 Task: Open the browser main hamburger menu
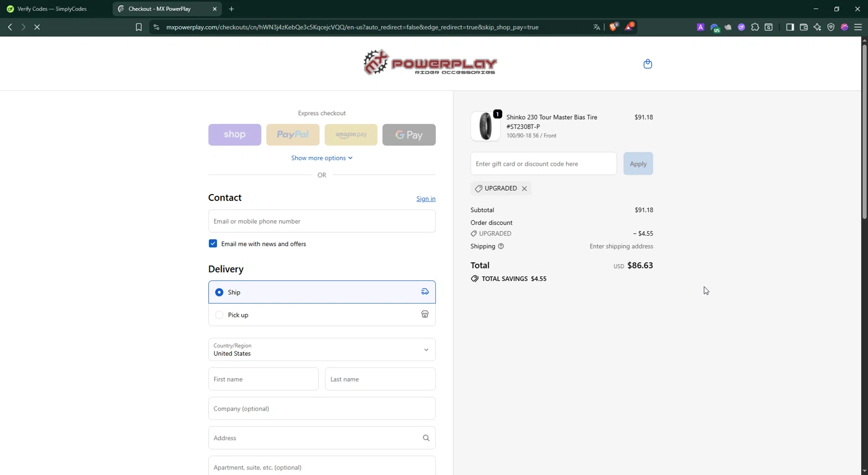point(858,27)
